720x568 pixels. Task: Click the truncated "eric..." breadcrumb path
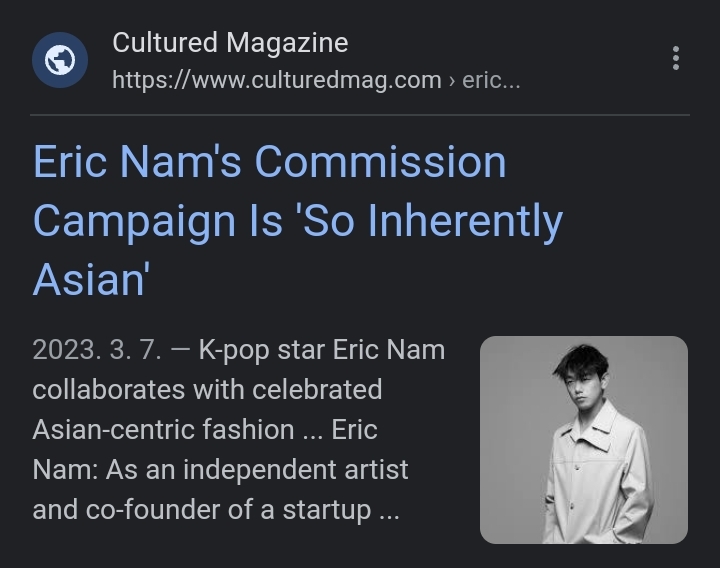[491, 80]
